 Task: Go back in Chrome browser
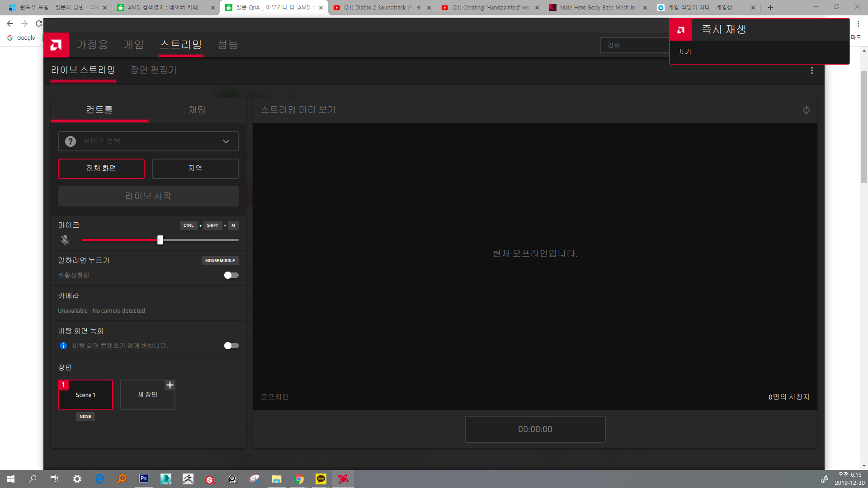coord(10,23)
